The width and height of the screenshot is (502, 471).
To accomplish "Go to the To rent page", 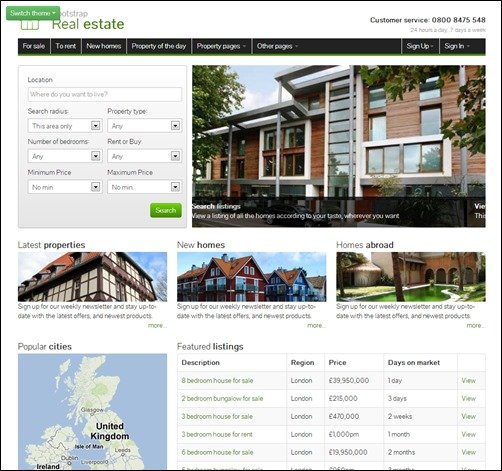I will pyautogui.click(x=66, y=46).
